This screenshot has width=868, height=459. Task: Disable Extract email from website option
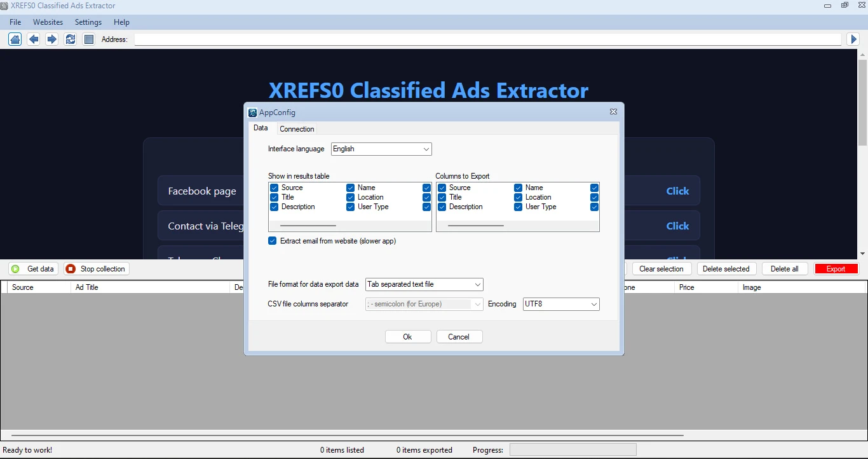click(273, 241)
